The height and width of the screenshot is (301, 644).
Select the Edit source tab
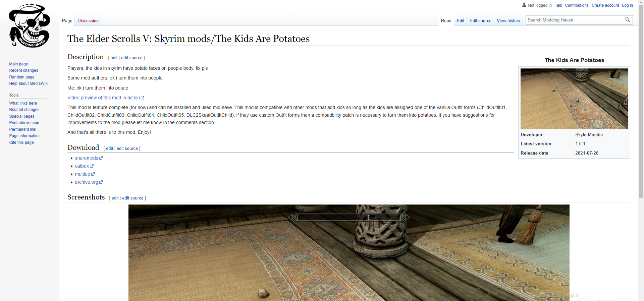click(480, 21)
